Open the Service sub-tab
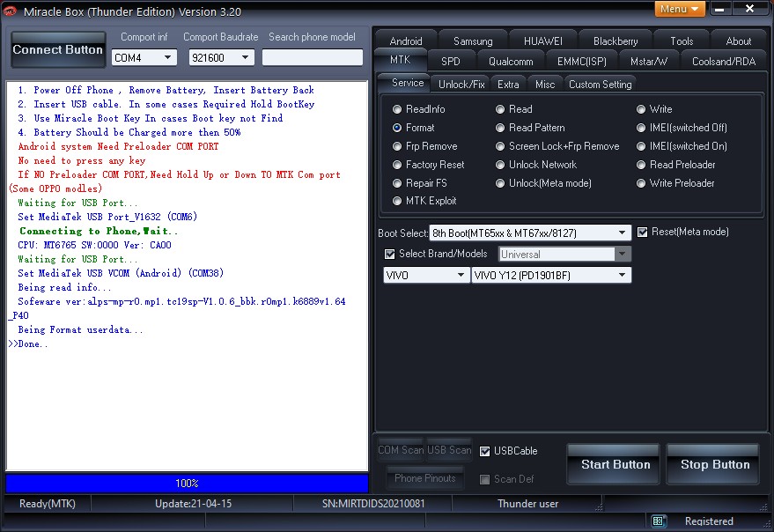774x532 pixels. coord(407,83)
